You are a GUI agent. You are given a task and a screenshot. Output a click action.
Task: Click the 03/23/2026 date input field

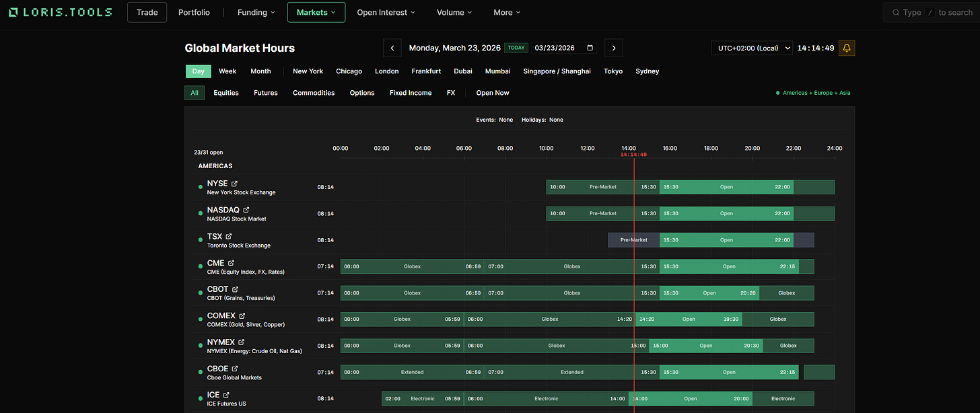point(565,48)
